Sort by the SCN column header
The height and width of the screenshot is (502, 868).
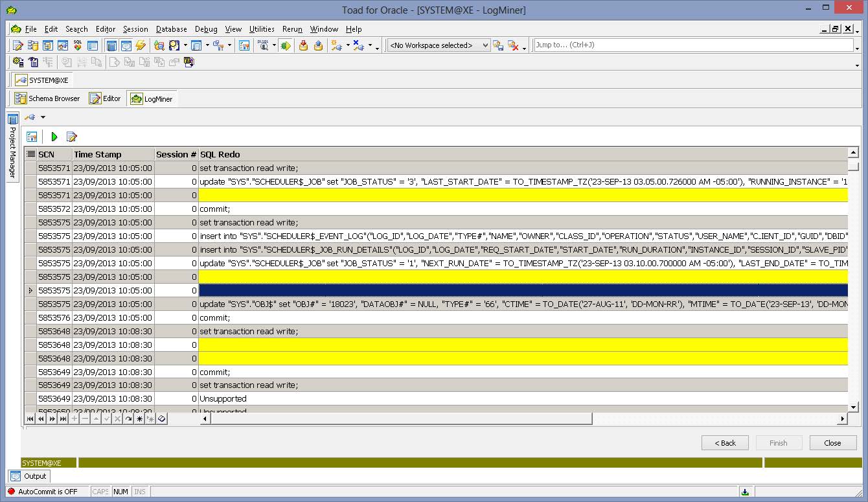(x=54, y=154)
